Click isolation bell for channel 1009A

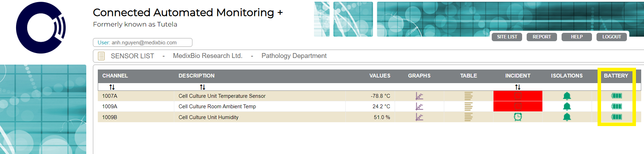[x=567, y=107]
